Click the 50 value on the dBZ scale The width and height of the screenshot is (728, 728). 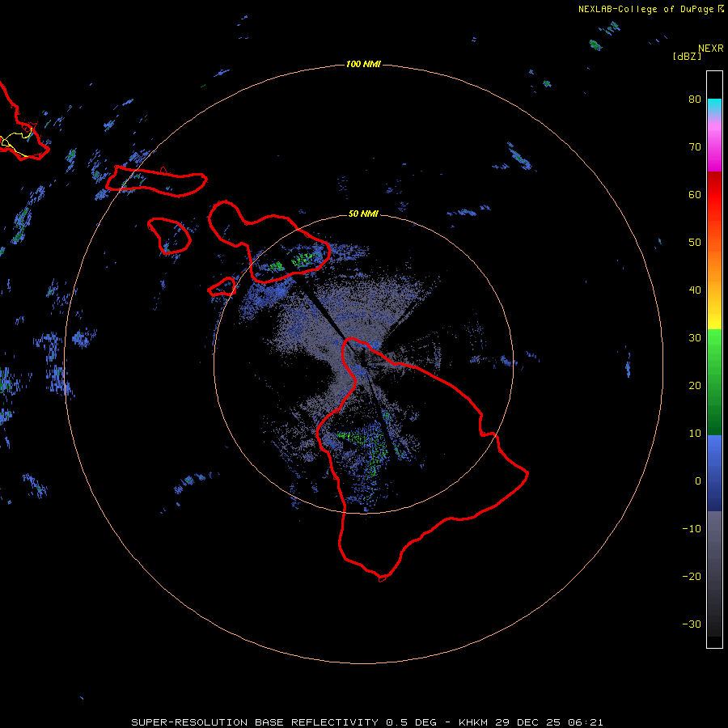[x=695, y=243]
